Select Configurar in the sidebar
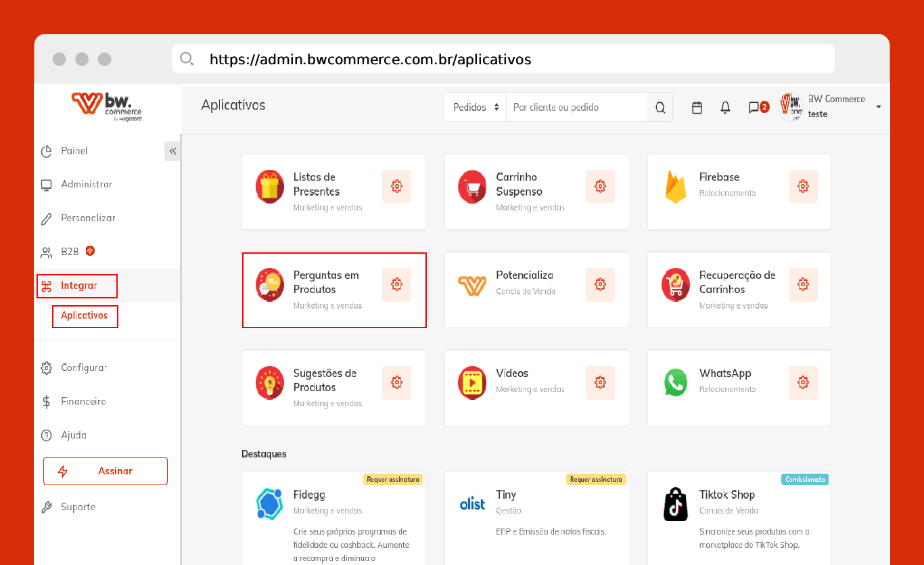This screenshot has height=565, width=924. pos(84,367)
